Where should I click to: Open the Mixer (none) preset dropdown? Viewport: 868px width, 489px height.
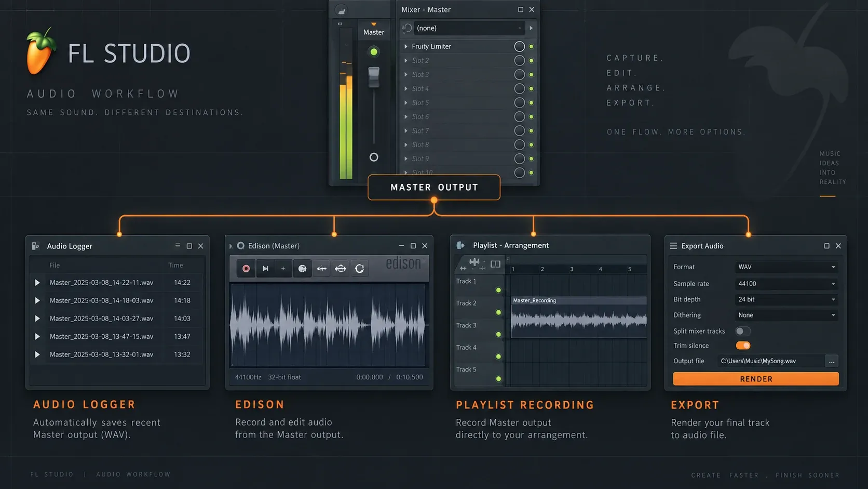[469, 28]
